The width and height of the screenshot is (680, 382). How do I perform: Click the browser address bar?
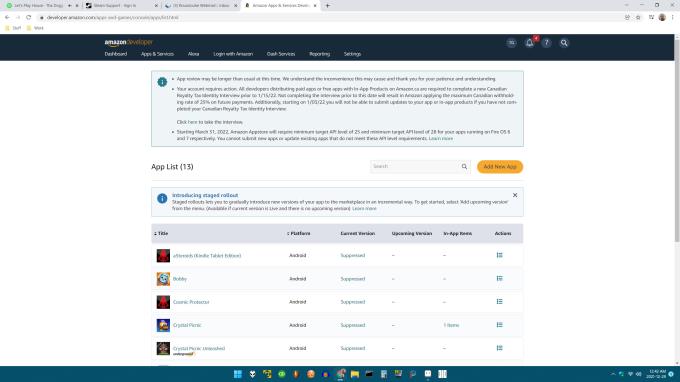330,17
